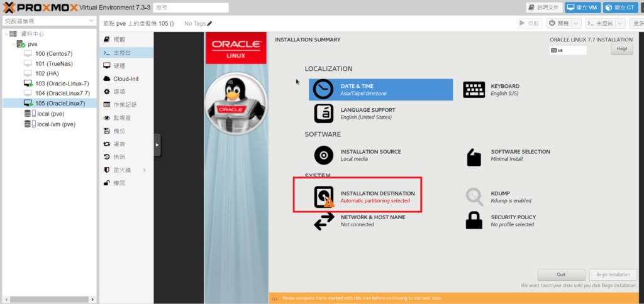Expand the shutdown button dropdown arrow
This screenshot has height=304, width=644.
(577, 23)
